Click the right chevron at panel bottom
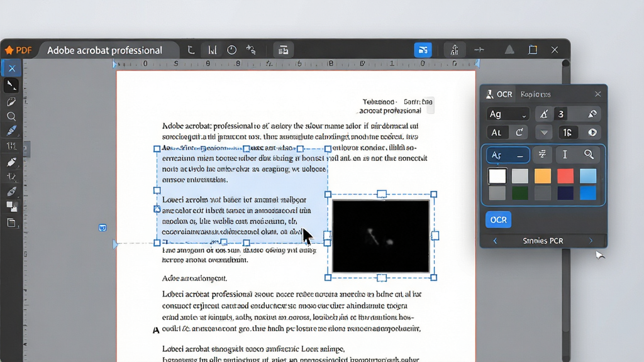 coord(591,241)
